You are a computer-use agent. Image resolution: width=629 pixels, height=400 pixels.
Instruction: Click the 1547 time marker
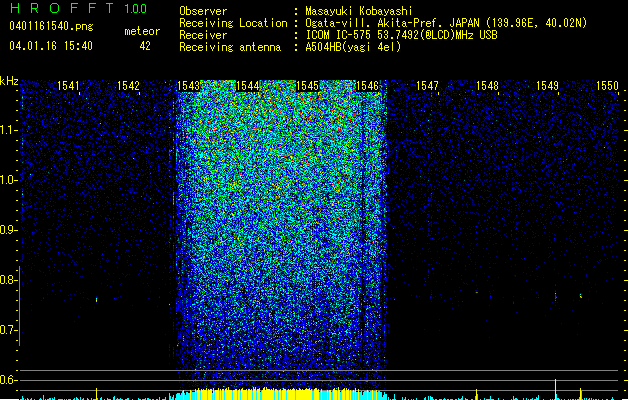[427, 85]
